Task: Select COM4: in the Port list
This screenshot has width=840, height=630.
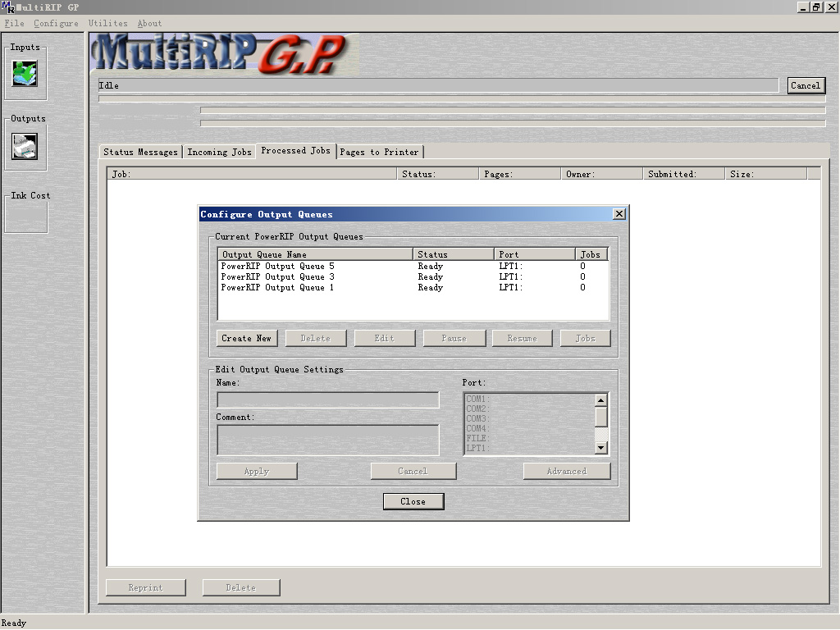Action: 529,428
